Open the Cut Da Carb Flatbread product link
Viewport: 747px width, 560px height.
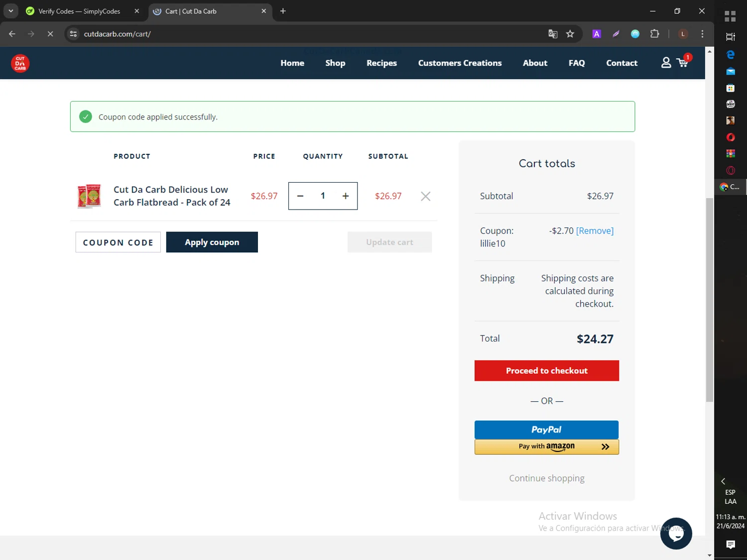172,196
